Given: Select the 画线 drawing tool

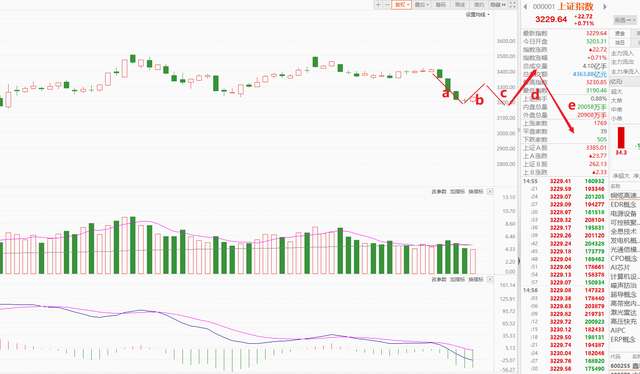Looking at the screenshot, I should (x=460, y=4).
